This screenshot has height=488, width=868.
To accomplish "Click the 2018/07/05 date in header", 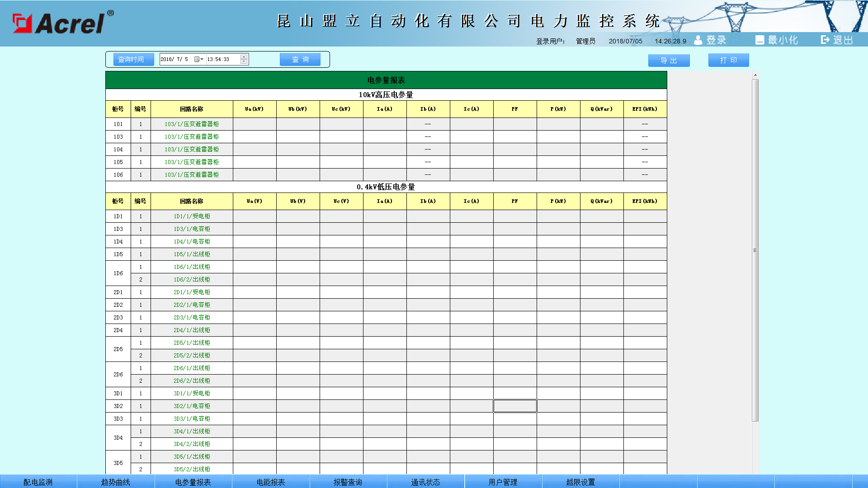I will (x=625, y=41).
